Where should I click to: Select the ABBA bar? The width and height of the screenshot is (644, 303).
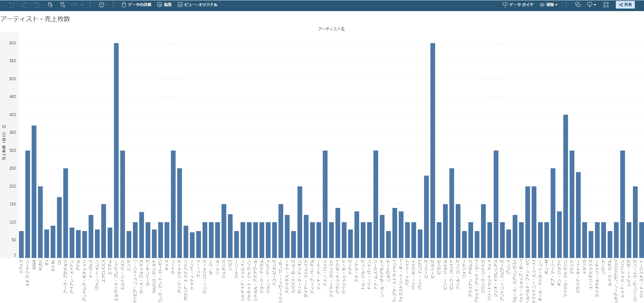[x=34, y=191]
